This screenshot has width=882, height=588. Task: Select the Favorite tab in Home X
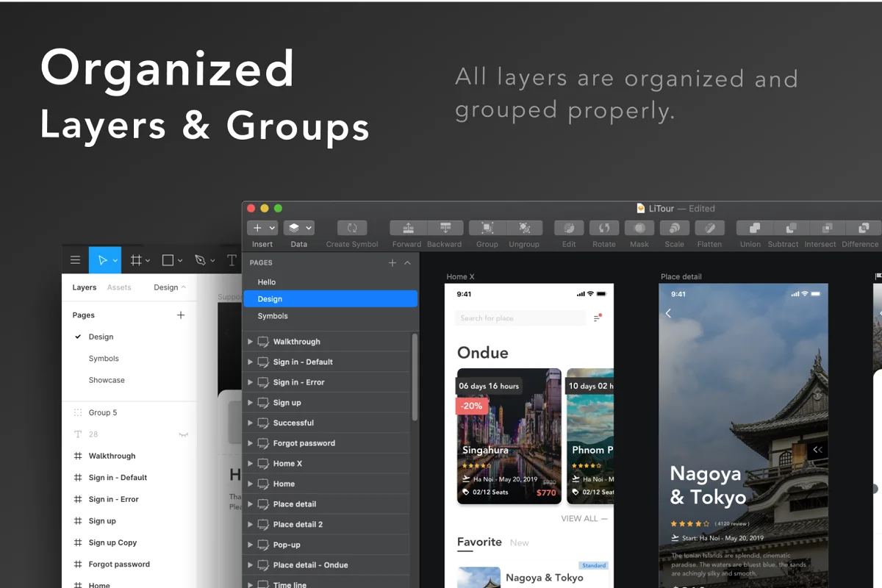coord(479,542)
